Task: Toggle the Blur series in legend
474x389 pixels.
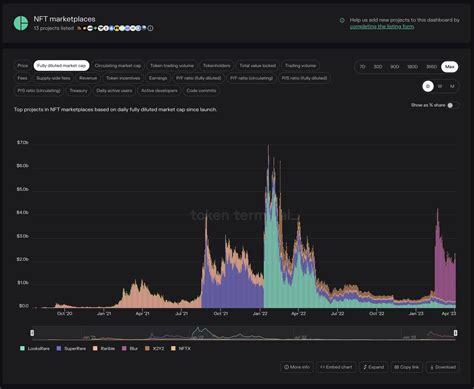Action: 130,348
